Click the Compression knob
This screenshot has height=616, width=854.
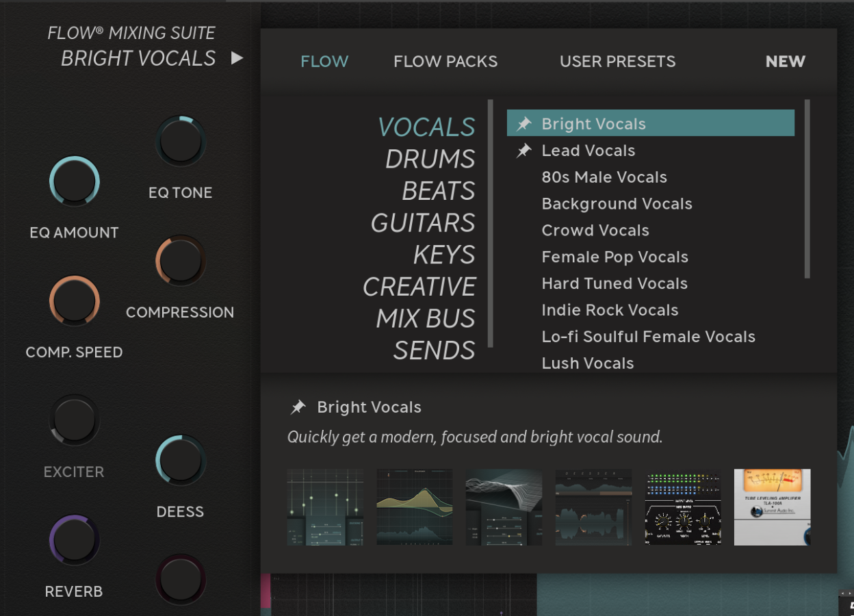pyautogui.click(x=181, y=261)
